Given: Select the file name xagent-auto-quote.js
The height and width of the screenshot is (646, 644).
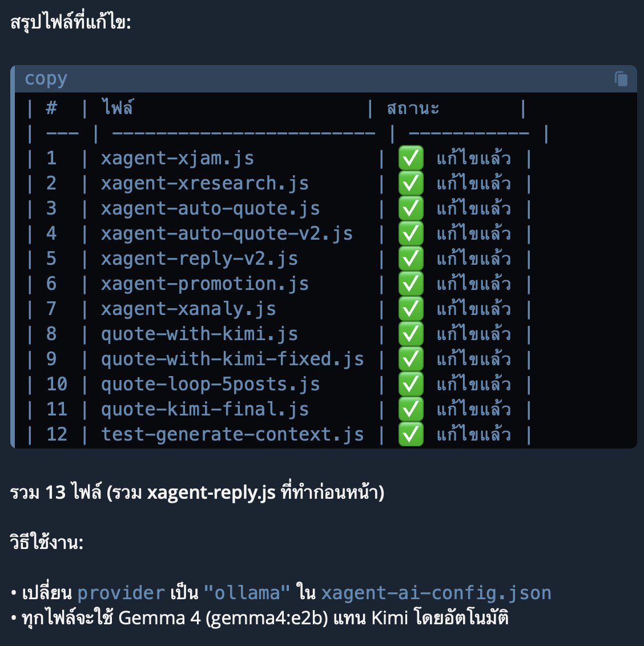Looking at the screenshot, I should (210, 209).
